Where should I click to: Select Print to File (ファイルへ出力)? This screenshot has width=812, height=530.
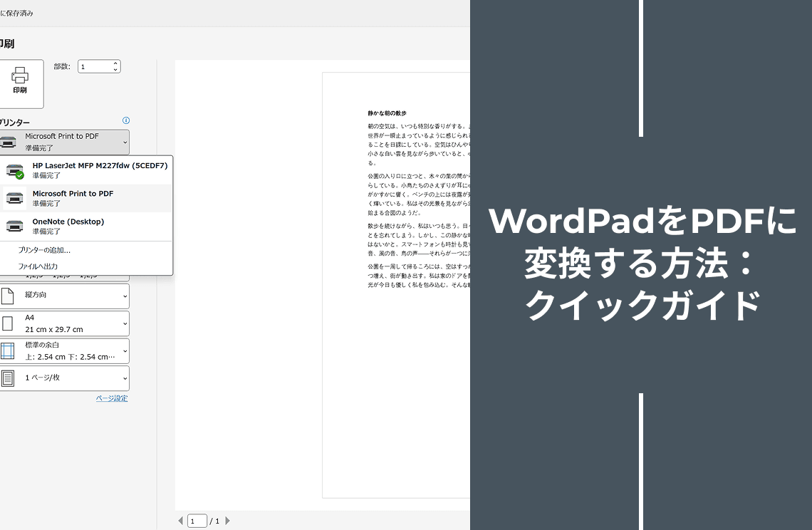pos(38,266)
